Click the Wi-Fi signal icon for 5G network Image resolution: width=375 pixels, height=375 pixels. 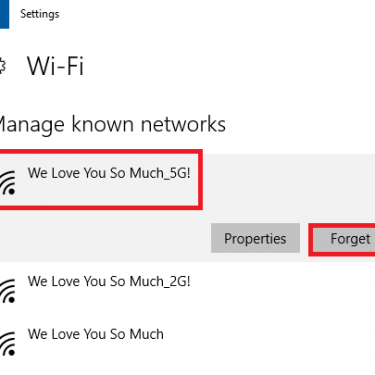pyautogui.click(x=8, y=182)
